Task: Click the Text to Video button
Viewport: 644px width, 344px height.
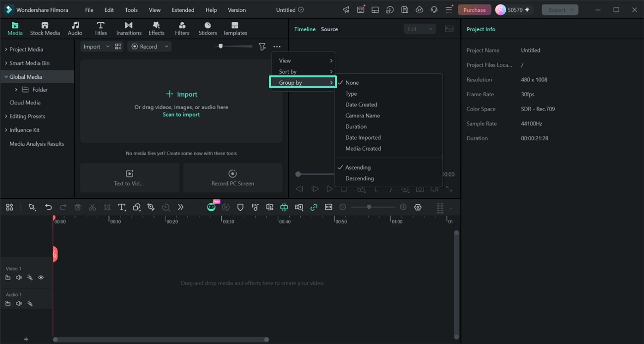Action: coord(129,178)
